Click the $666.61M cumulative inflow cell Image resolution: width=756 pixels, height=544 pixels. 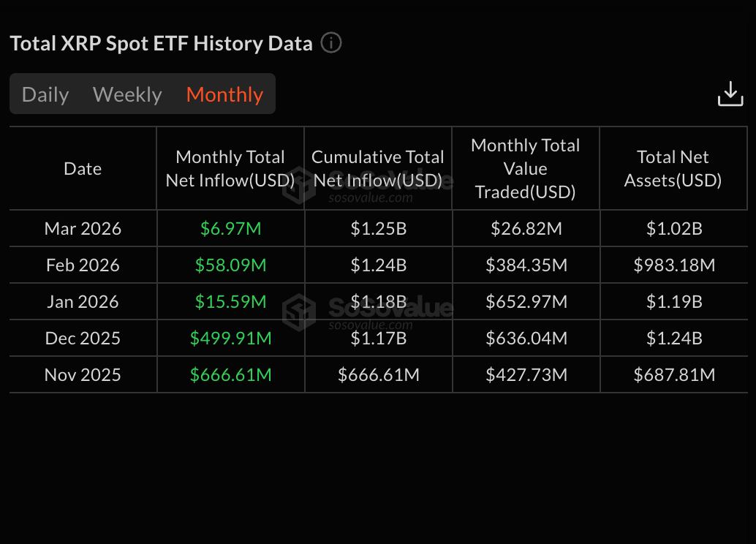click(x=377, y=374)
